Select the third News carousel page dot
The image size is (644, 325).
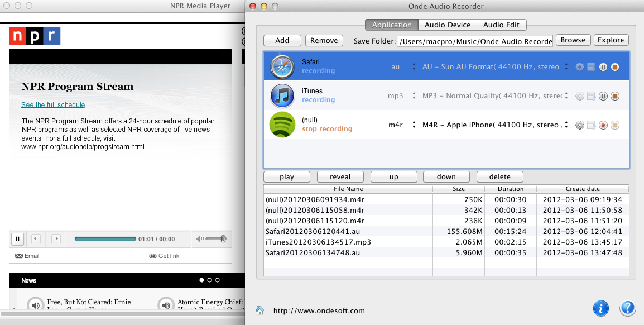tap(217, 280)
